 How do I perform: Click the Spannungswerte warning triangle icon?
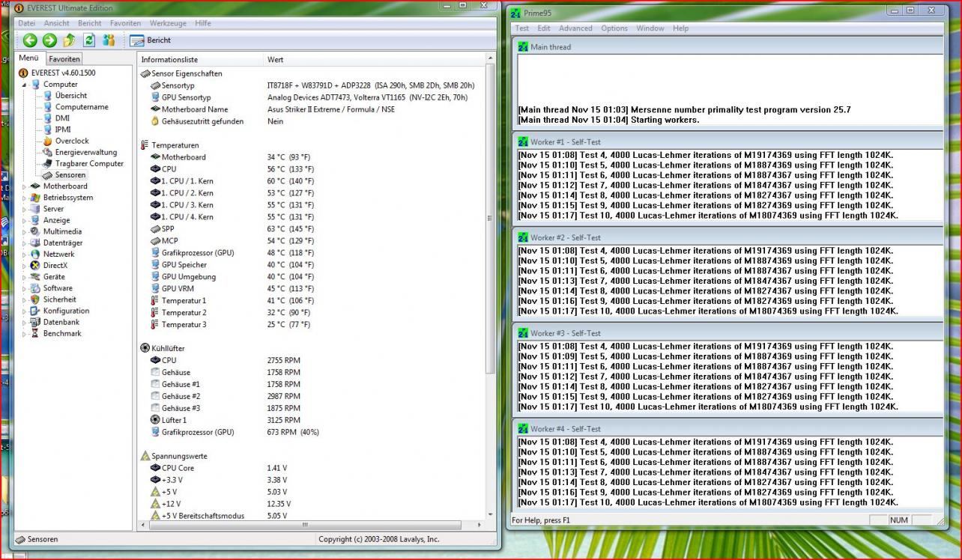(x=145, y=456)
